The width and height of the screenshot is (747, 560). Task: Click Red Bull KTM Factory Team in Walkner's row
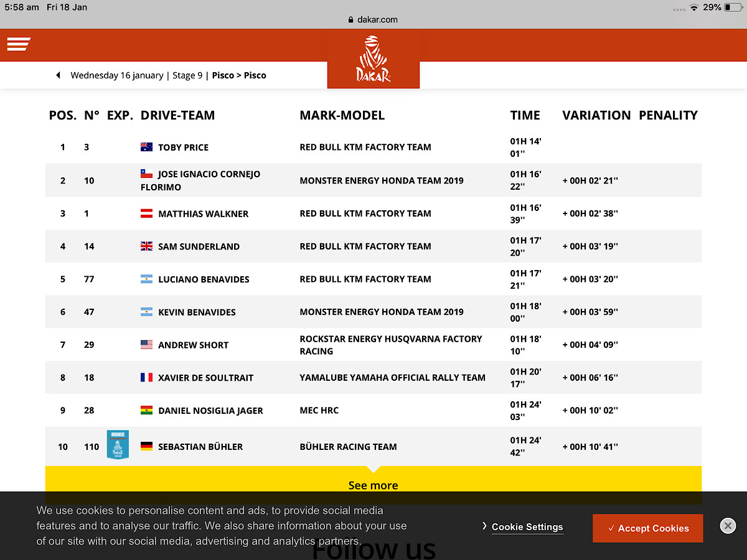[x=365, y=213]
